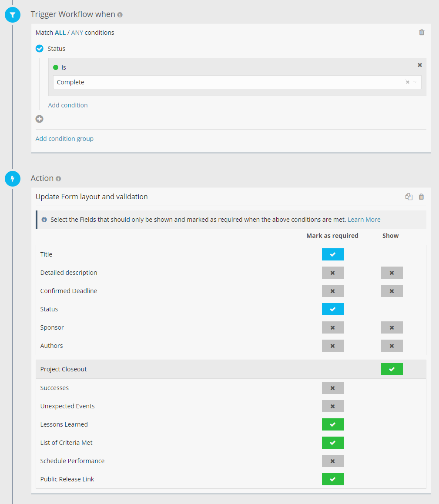Image resolution: width=439 pixels, height=504 pixels.
Task: Click the blue filter step icon
Action: pos(13,15)
